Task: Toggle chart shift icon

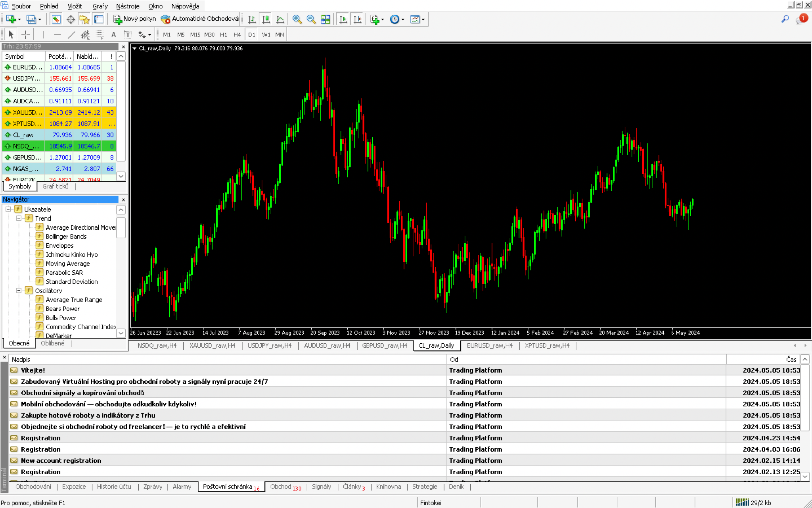Action: (x=357, y=19)
